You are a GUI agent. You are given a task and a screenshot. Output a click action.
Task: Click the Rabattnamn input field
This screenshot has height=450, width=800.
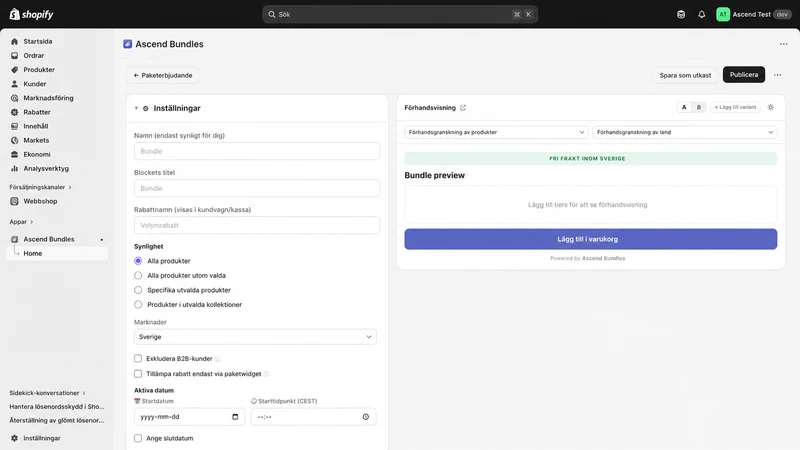(x=257, y=225)
